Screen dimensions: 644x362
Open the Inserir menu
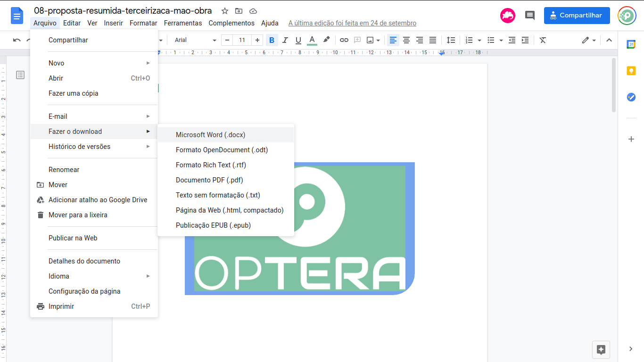(114, 23)
